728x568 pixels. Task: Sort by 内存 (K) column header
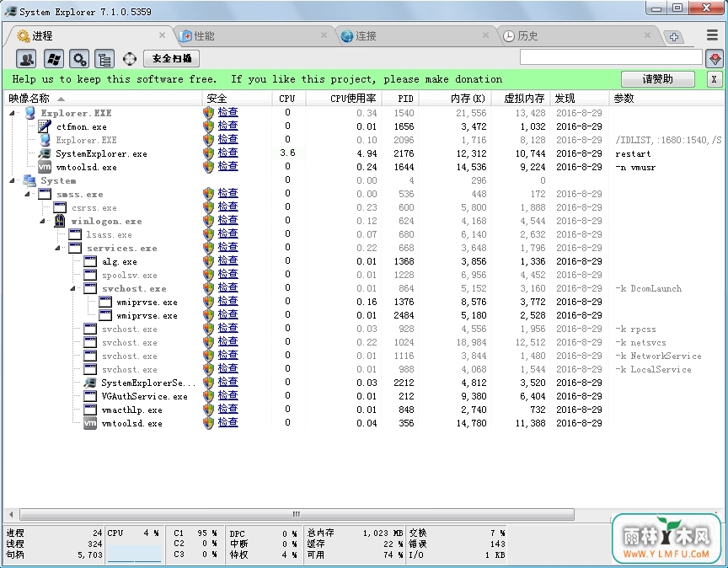tap(455, 98)
